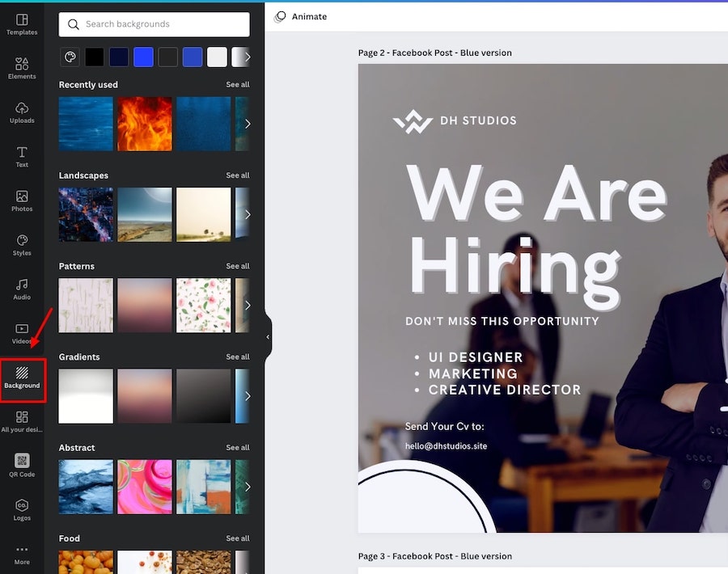Expand Gradients row with the arrow

coord(248,396)
